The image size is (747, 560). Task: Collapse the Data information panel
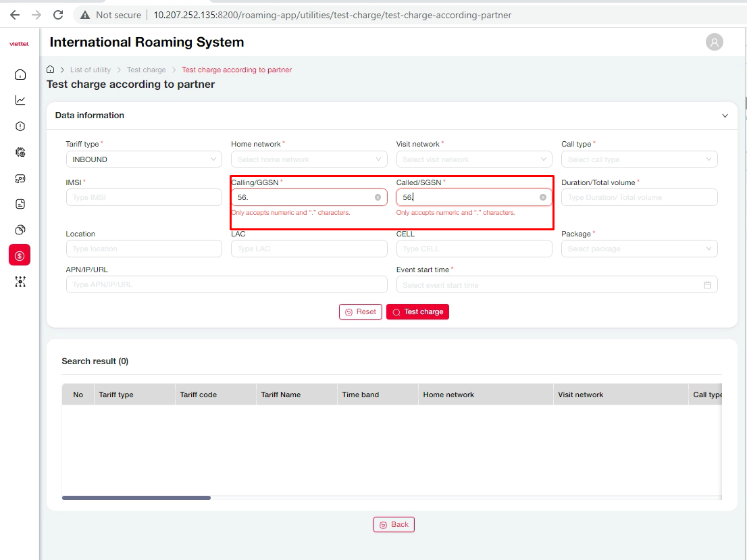(x=725, y=116)
